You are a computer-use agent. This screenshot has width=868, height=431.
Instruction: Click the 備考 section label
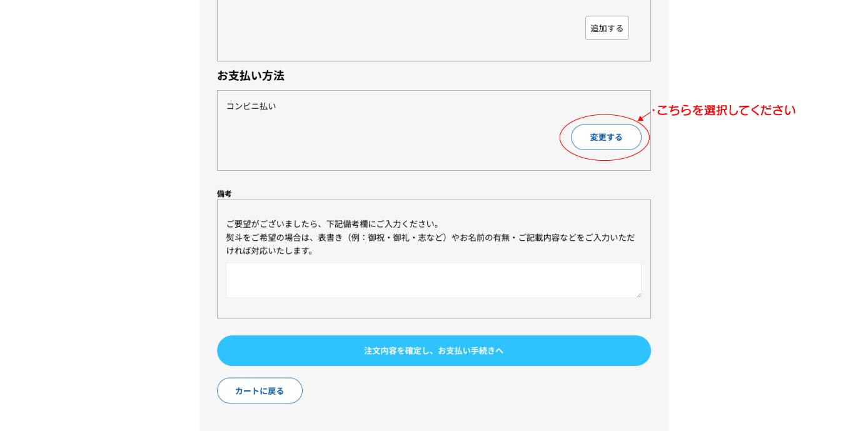pyautogui.click(x=225, y=194)
